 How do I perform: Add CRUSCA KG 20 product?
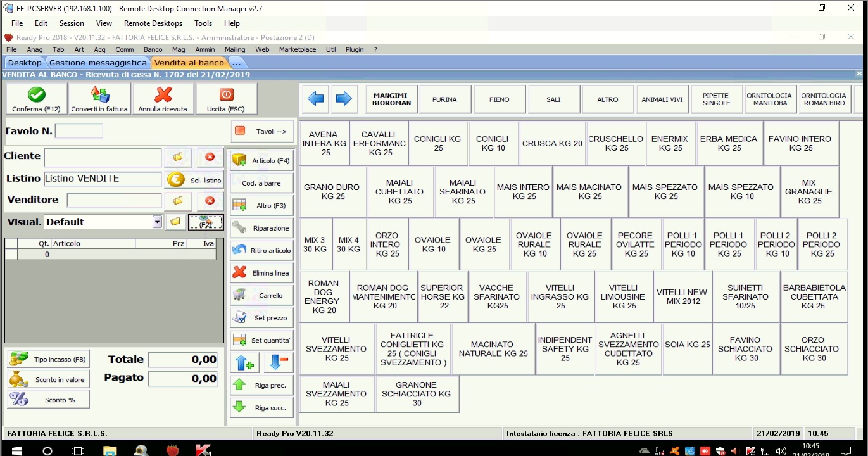coord(552,143)
